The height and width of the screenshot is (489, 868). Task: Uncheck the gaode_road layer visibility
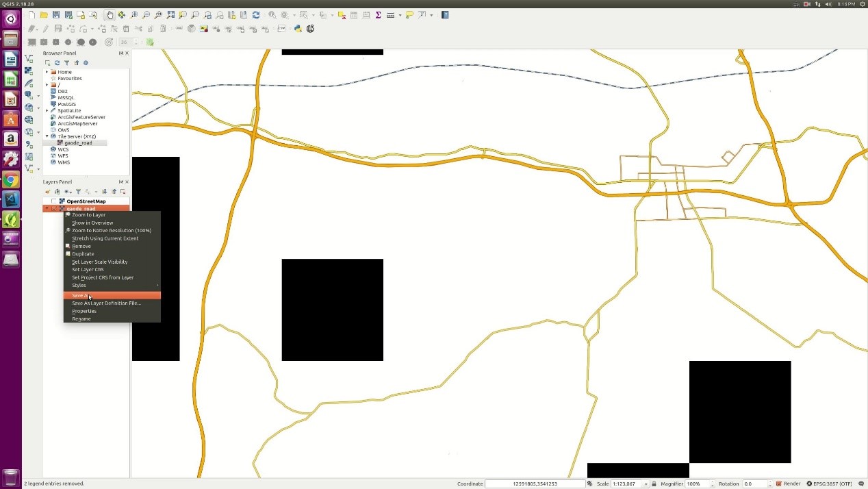tap(54, 209)
